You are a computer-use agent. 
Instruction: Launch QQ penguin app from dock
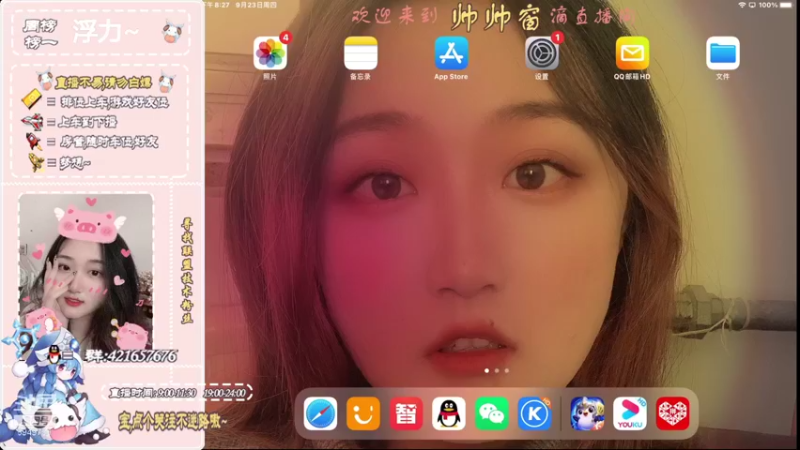click(x=449, y=413)
